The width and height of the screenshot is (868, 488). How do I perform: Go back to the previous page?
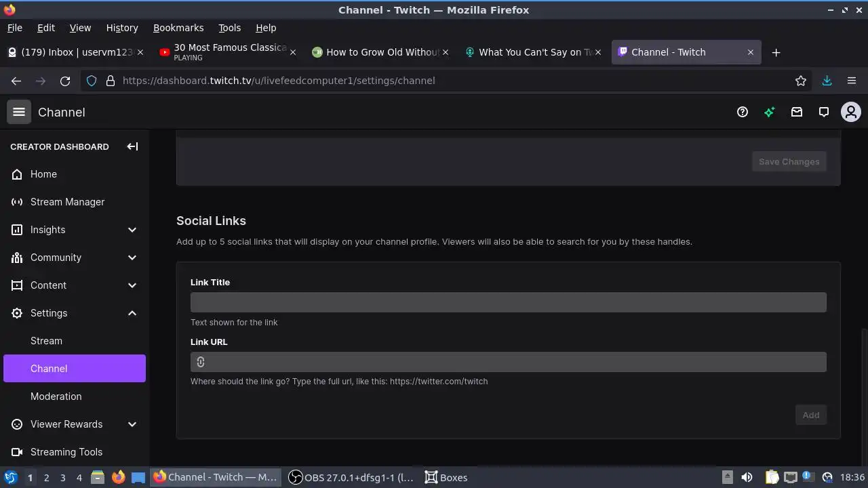tap(16, 81)
